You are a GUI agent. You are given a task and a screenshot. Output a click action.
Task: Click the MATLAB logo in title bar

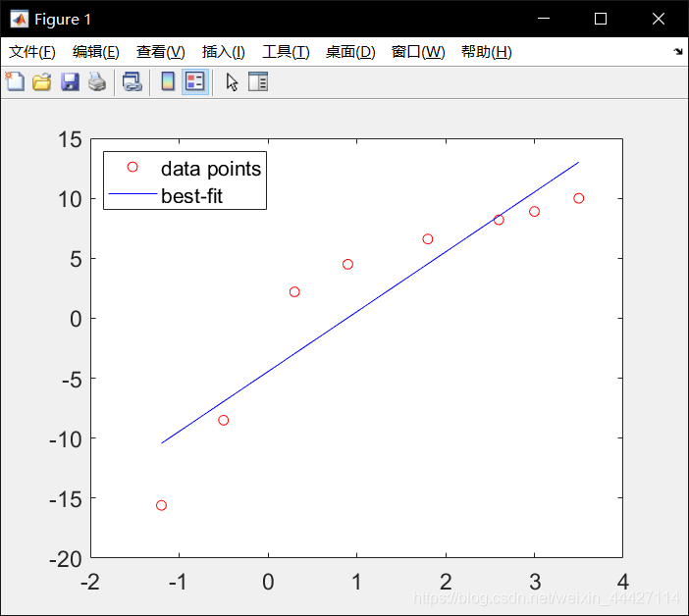pos(19,19)
